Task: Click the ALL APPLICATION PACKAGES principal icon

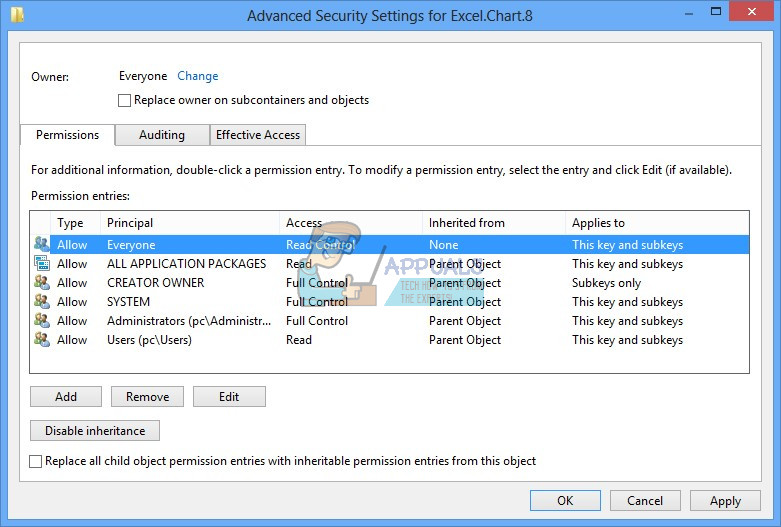Action: (41, 264)
